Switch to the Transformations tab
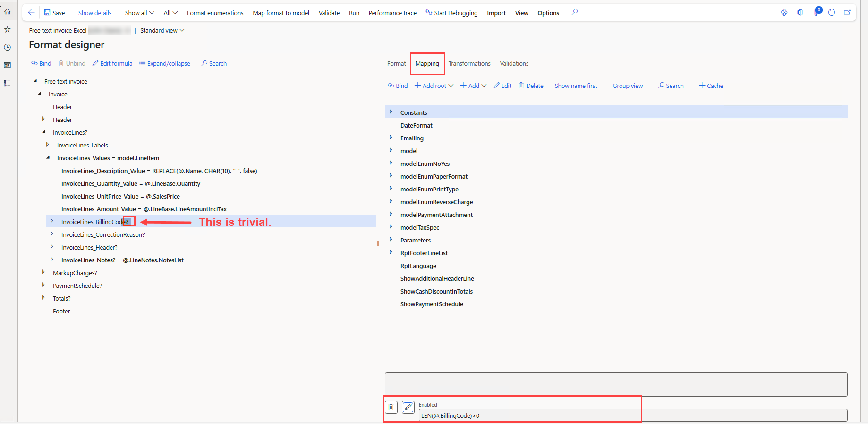This screenshot has height=424, width=868. (469, 64)
